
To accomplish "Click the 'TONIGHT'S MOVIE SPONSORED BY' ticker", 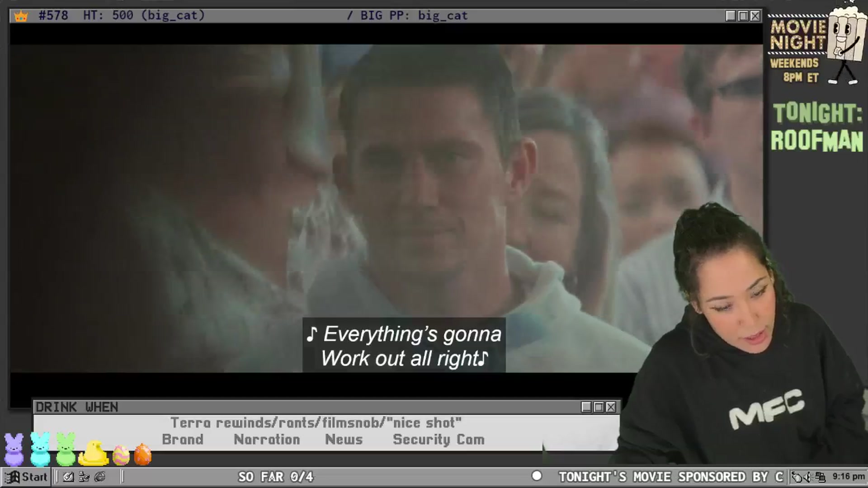I will tap(671, 477).
